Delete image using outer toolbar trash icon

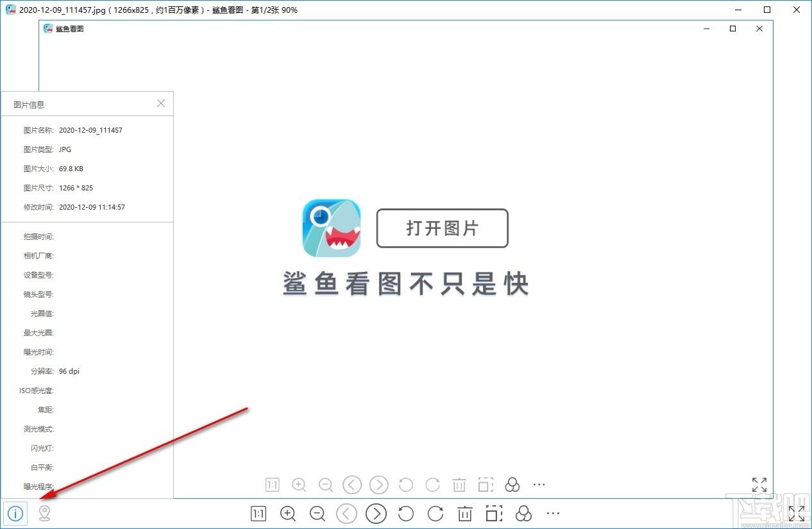pyautogui.click(x=465, y=514)
